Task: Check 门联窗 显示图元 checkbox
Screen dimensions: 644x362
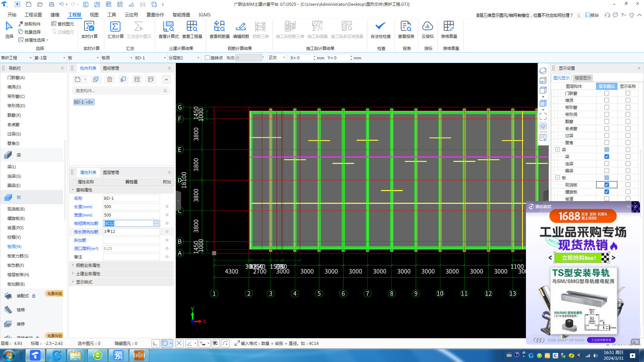Action: click(607, 93)
